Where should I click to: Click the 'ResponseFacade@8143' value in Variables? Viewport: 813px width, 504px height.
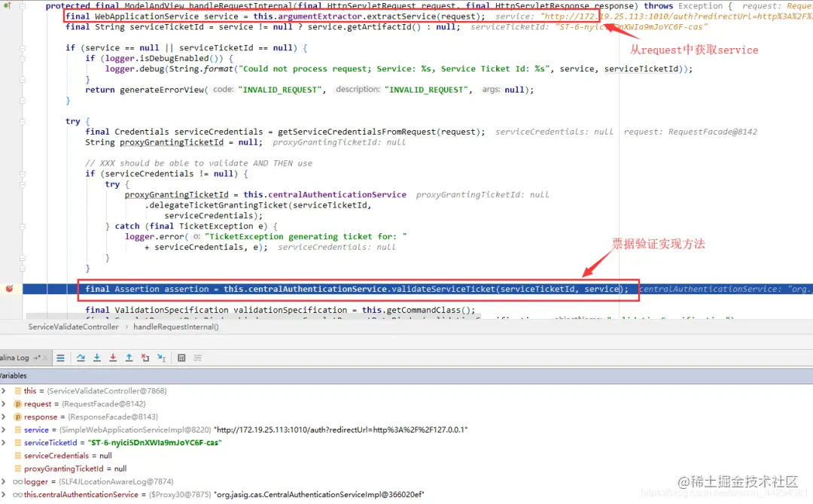click(113, 417)
